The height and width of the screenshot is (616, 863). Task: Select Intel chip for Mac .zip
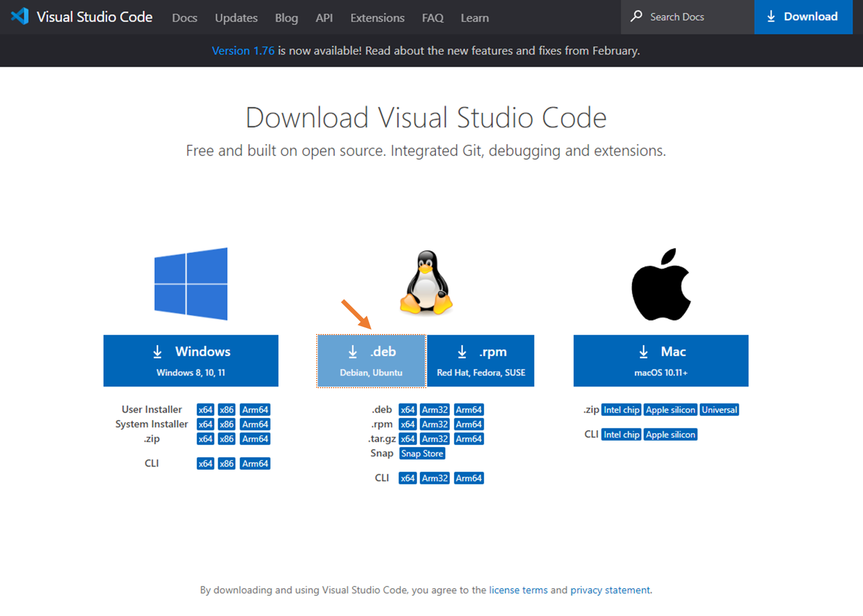621,410
